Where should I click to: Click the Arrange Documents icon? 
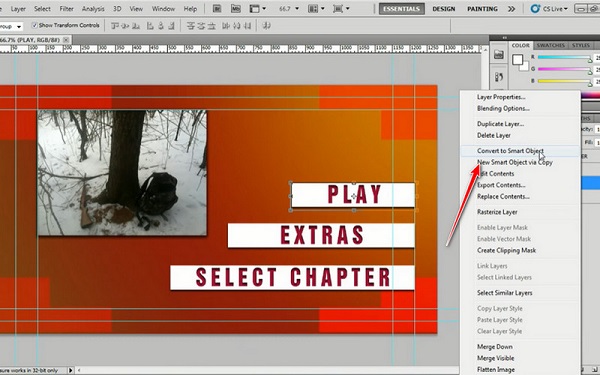pyautogui.click(x=313, y=8)
